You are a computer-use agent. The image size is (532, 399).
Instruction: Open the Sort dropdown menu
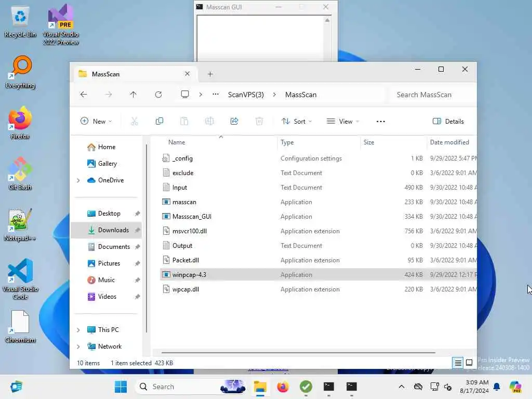pyautogui.click(x=297, y=121)
